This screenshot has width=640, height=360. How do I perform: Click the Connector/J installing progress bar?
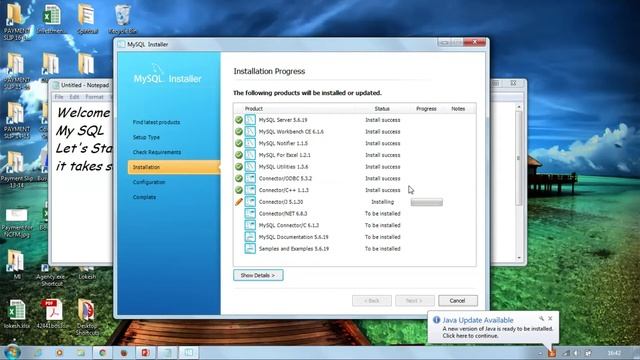point(427,202)
